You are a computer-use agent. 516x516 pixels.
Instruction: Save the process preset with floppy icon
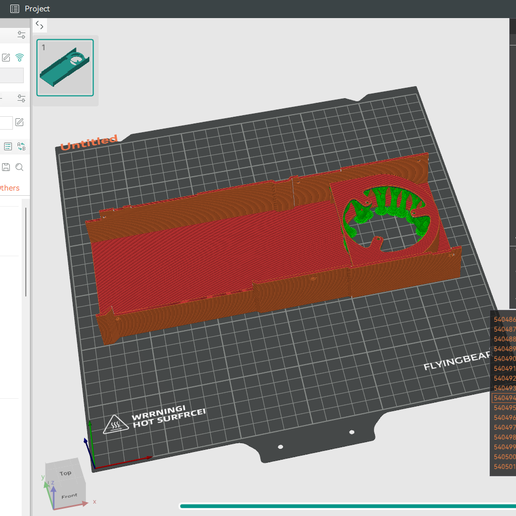6,167
